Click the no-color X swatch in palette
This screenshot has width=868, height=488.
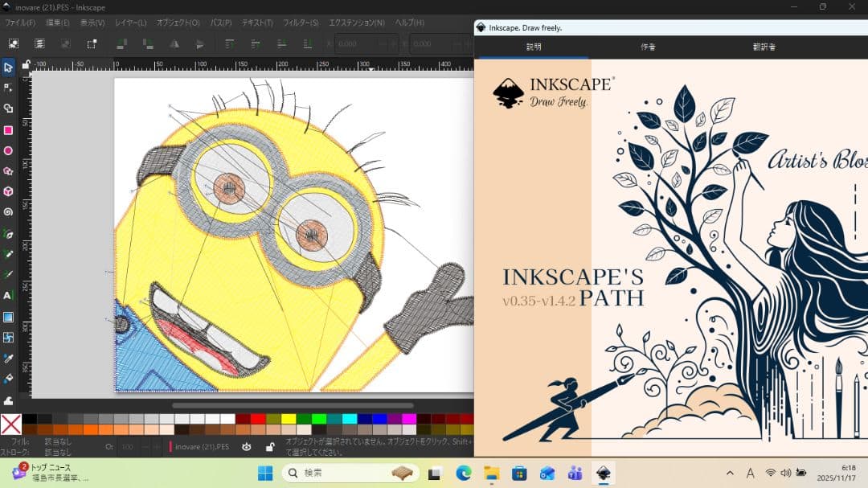pyautogui.click(x=10, y=424)
